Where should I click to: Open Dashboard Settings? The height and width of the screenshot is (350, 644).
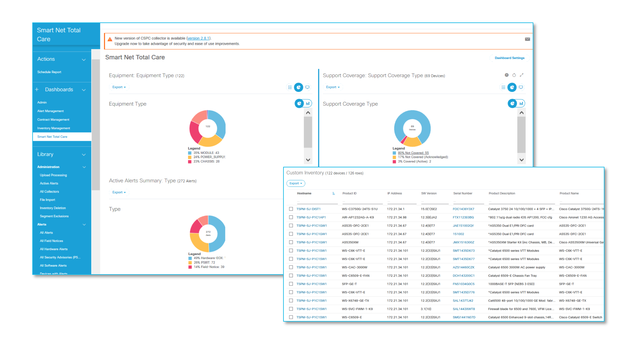tap(509, 58)
